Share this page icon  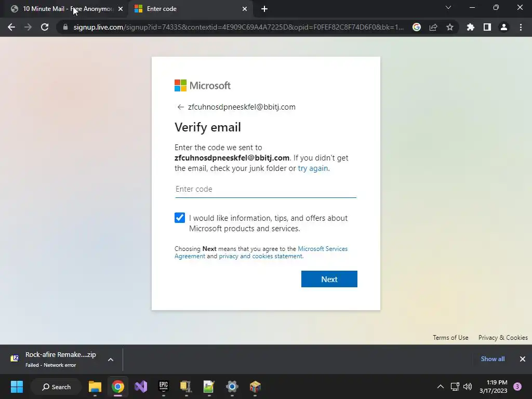coord(433,27)
